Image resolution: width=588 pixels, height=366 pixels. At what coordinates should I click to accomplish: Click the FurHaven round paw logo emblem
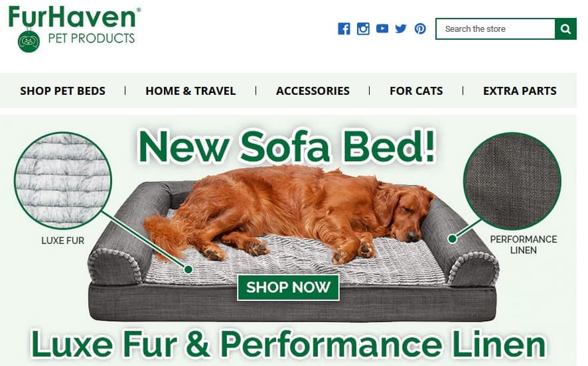coord(29,42)
